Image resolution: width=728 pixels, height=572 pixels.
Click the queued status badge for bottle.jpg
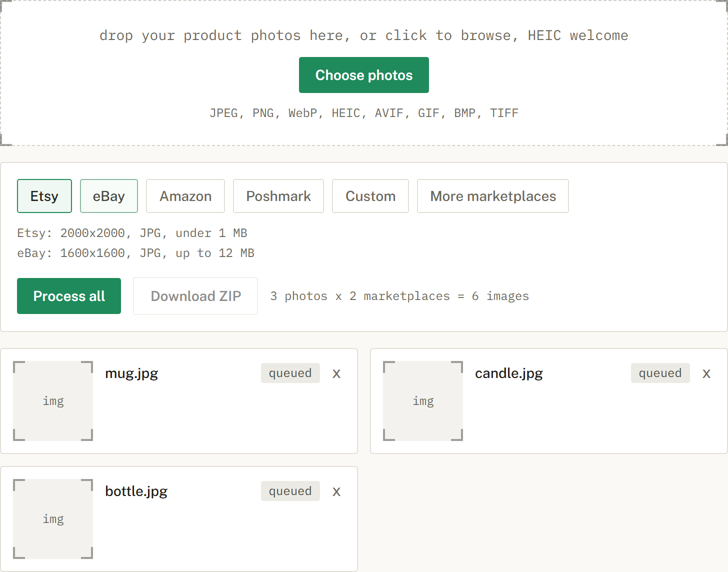click(290, 491)
